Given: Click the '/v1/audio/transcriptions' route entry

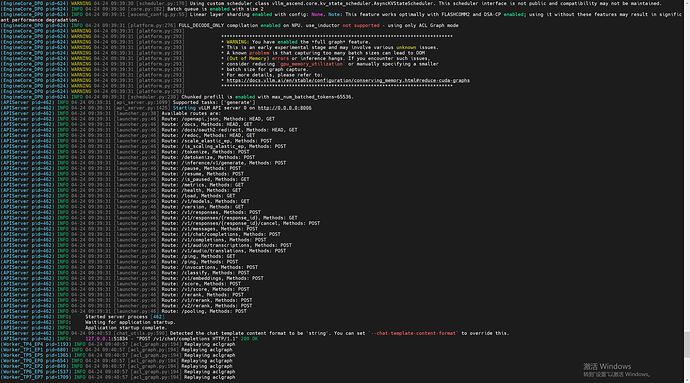Looking at the screenshot, I should coord(227,245).
